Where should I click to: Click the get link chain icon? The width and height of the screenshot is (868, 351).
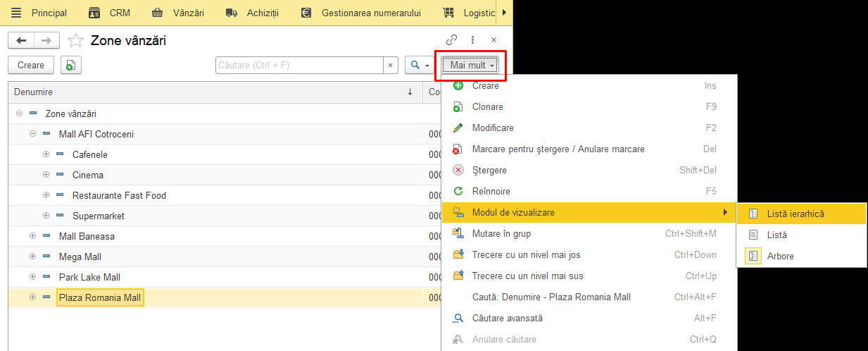pyautogui.click(x=452, y=40)
